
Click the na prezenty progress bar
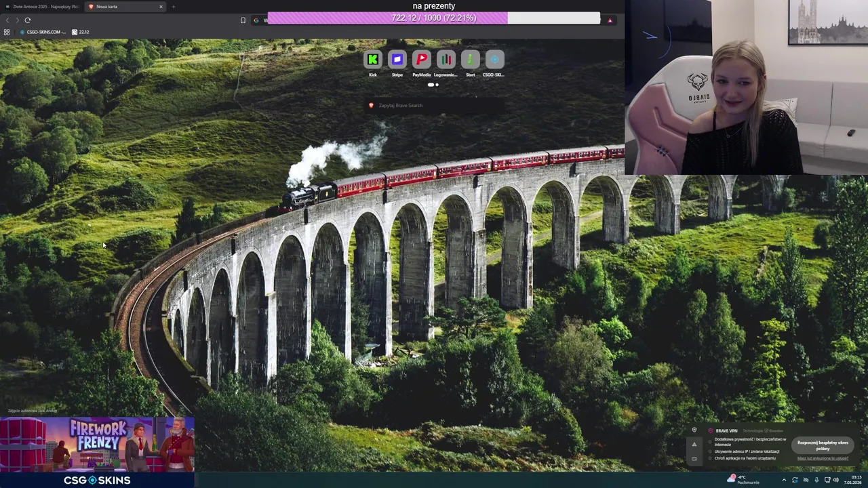tap(434, 18)
